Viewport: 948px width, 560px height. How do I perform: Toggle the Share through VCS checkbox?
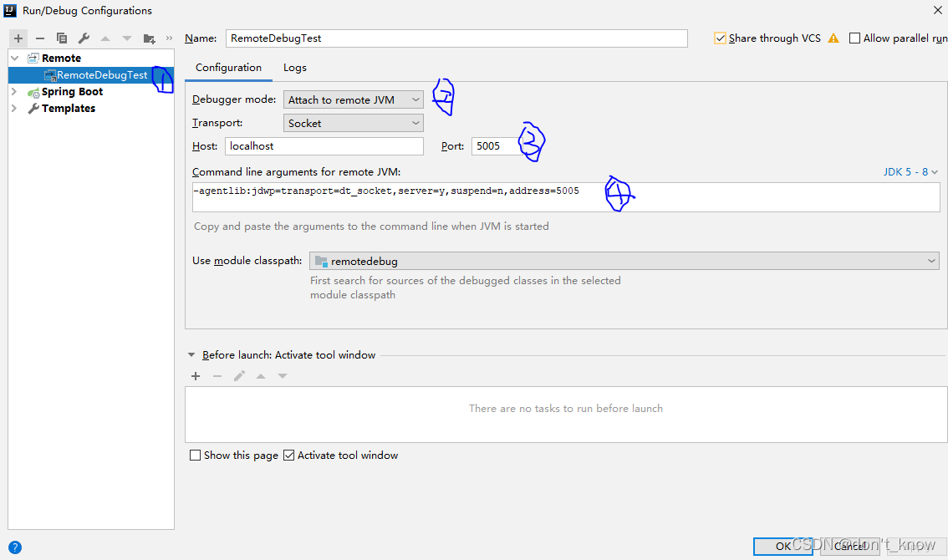tap(720, 38)
